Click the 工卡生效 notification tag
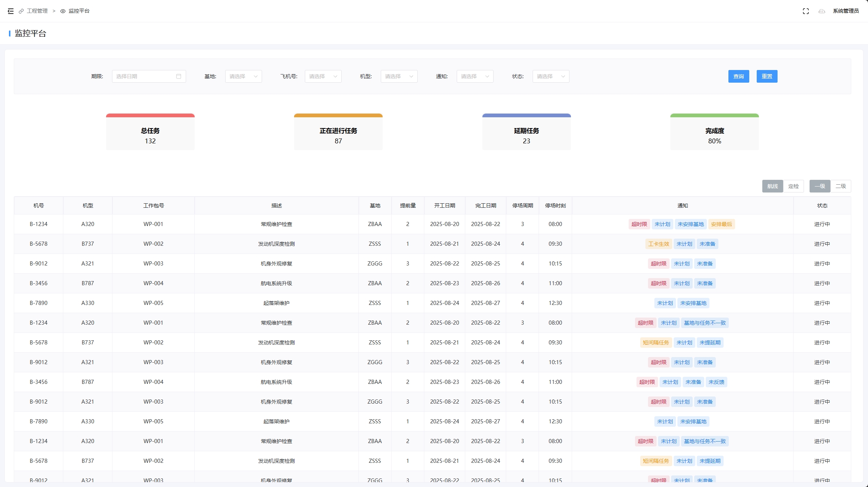 [658, 244]
